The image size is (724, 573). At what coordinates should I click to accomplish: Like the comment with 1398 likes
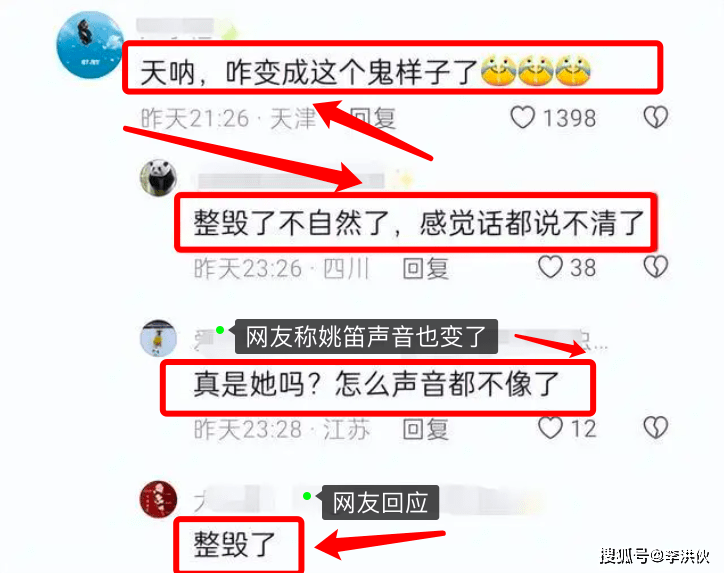[522, 117]
